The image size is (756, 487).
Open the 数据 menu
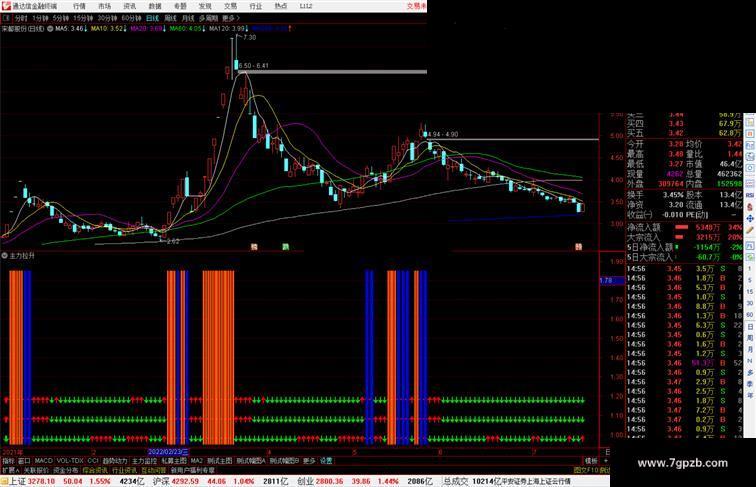pyautogui.click(x=155, y=6)
